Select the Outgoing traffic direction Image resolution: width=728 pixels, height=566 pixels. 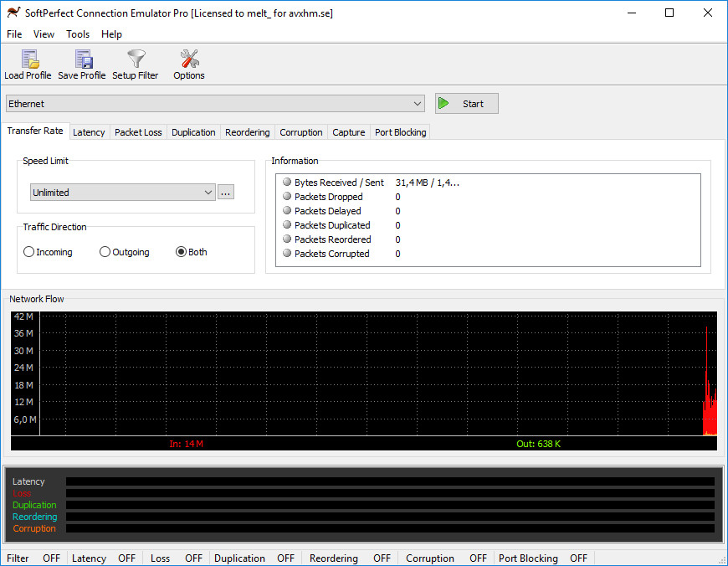pyautogui.click(x=105, y=252)
